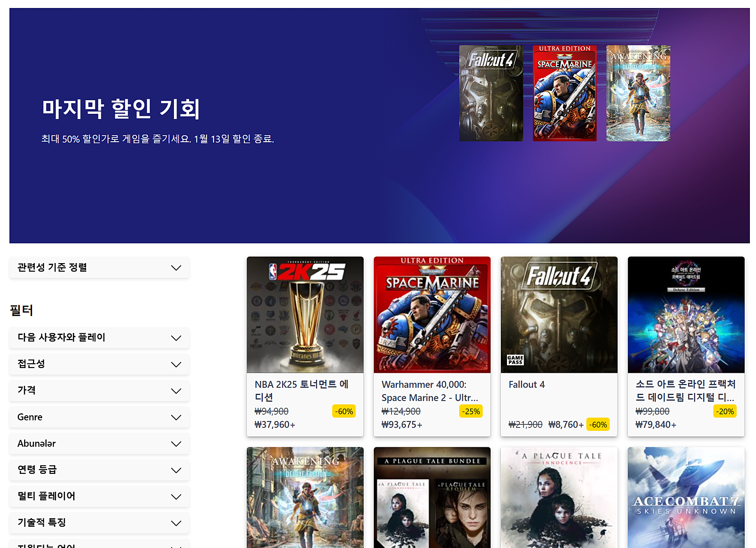
Task: Open the Space Marine 2 product card image
Action: pyautogui.click(x=432, y=315)
